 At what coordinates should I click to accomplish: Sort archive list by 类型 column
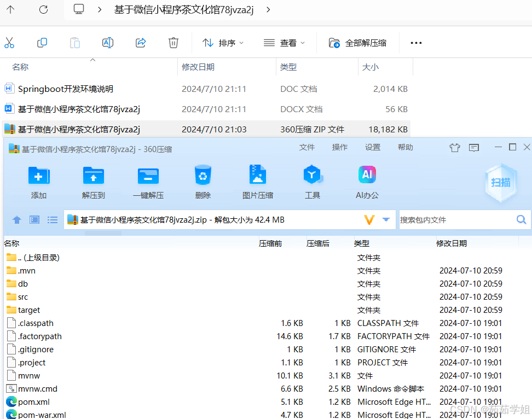tap(362, 243)
